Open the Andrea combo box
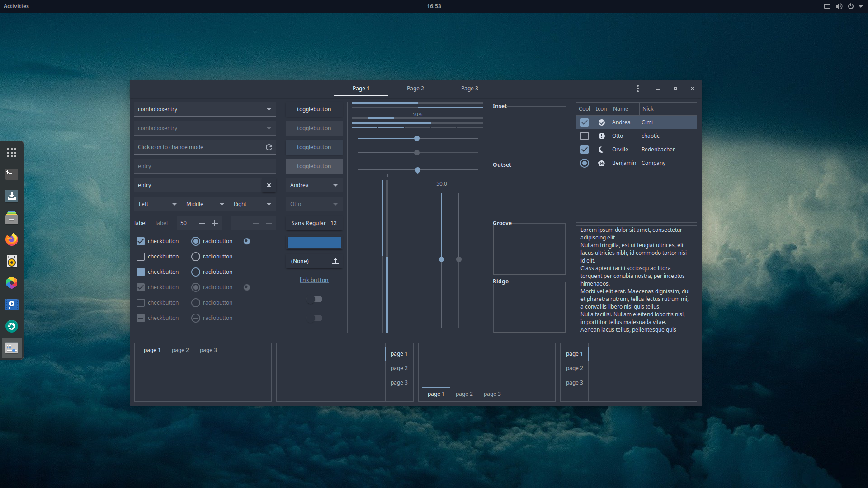Viewport: 868px width, 488px height. tap(314, 185)
